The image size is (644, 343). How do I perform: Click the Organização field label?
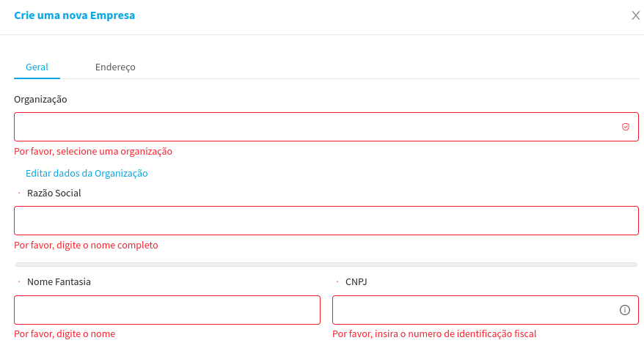pyautogui.click(x=40, y=99)
